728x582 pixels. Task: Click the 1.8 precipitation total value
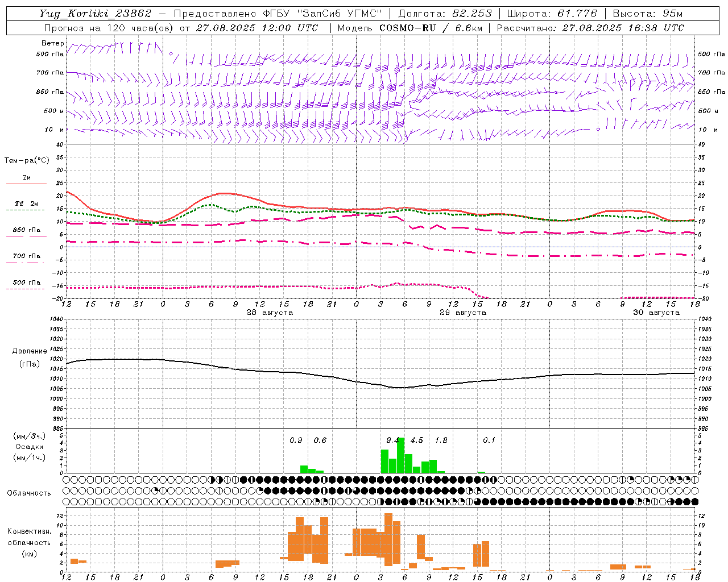coord(441,440)
